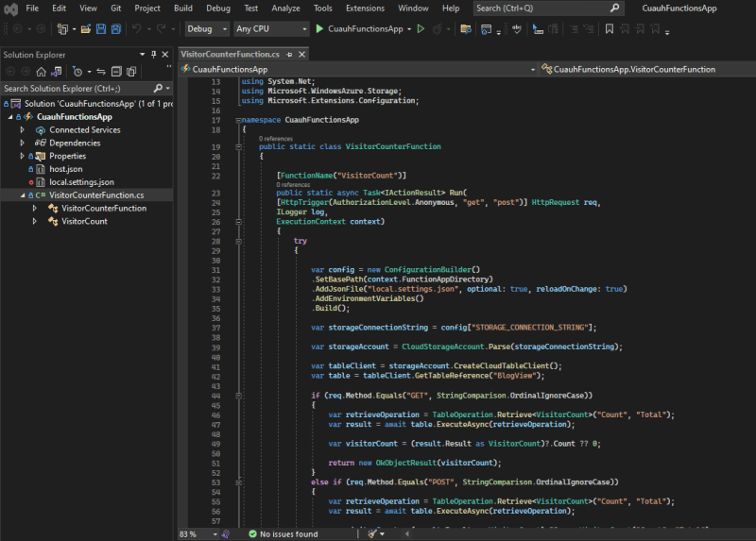Image resolution: width=756 pixels, height=541 pixels.
Task: Click the Redo arrow in toolbar
Action: (161, 29)
